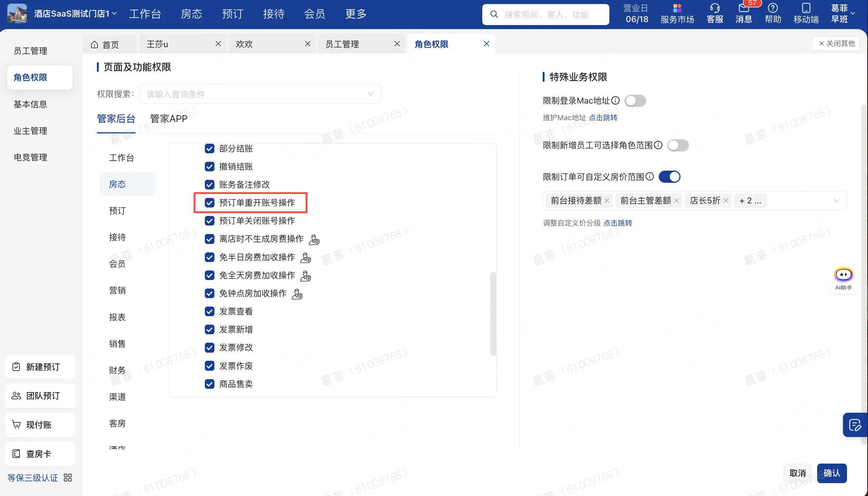Click the floating feedback note icon
This screenshot has height=496, width=868.
pyautogui.click(x=855, y=425)
